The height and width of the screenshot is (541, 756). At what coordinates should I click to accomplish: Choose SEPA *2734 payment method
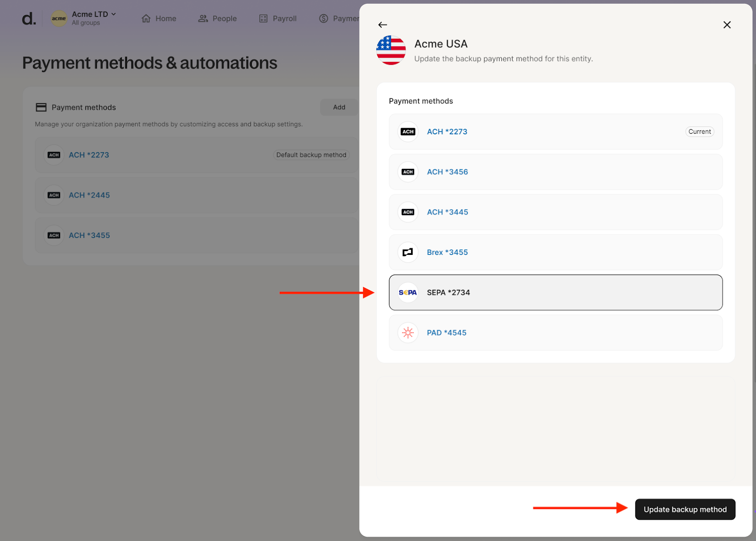click(555, 293)
